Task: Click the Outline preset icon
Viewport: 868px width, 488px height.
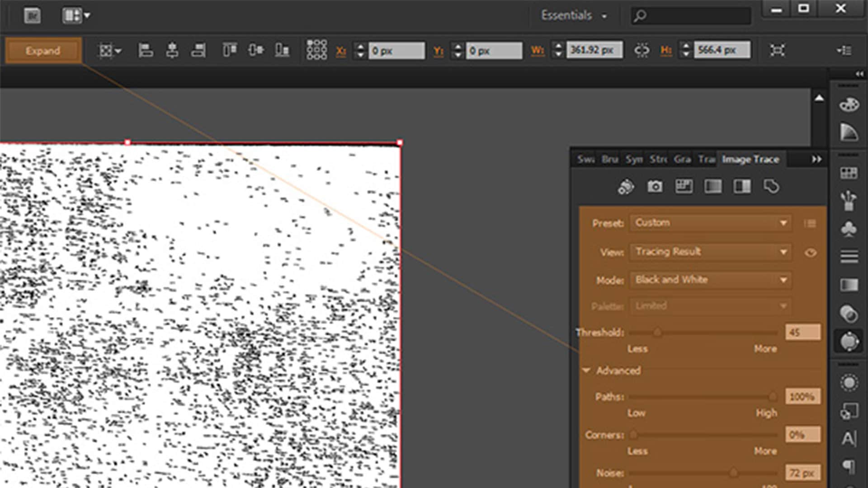Action: click(x=771, y=186)
